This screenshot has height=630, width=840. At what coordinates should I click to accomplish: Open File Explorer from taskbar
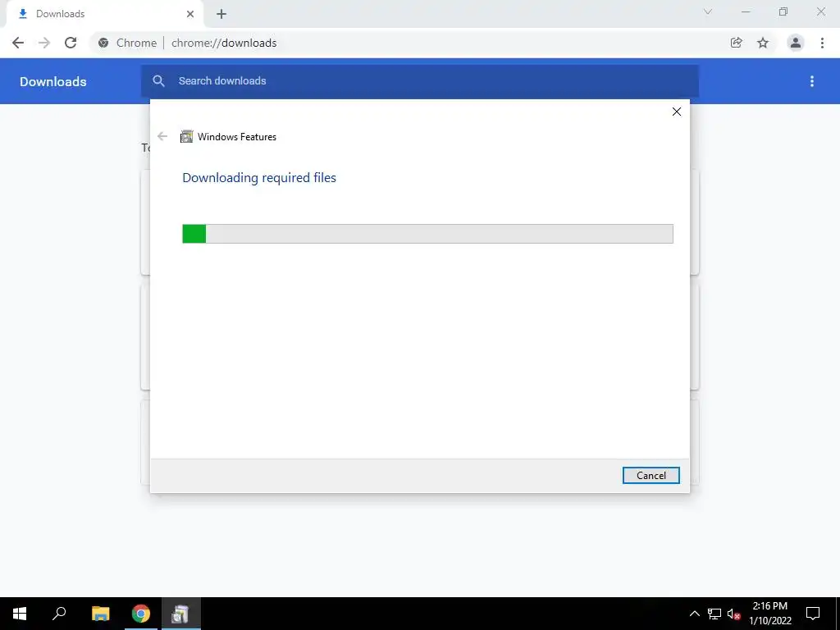click(100, 614)
